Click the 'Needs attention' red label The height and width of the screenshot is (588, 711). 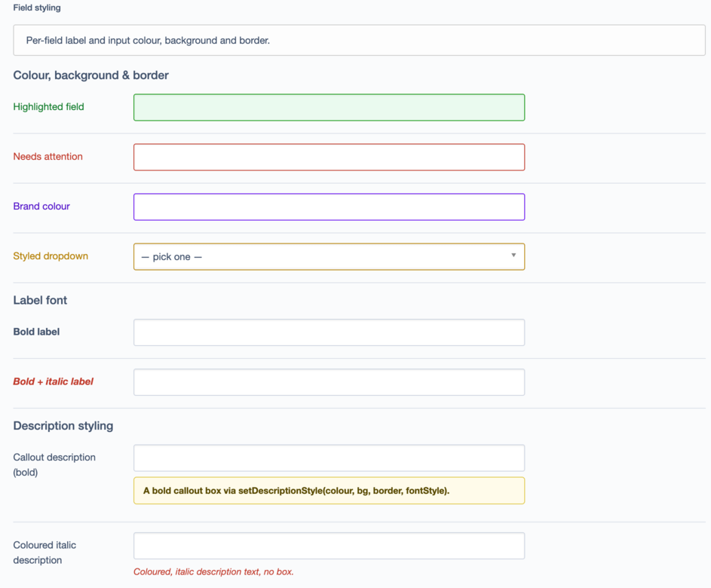[48, 156]
